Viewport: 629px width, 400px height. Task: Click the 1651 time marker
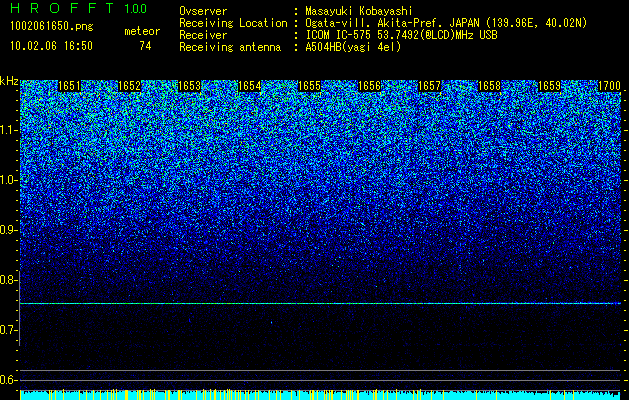tap(69, 86)
